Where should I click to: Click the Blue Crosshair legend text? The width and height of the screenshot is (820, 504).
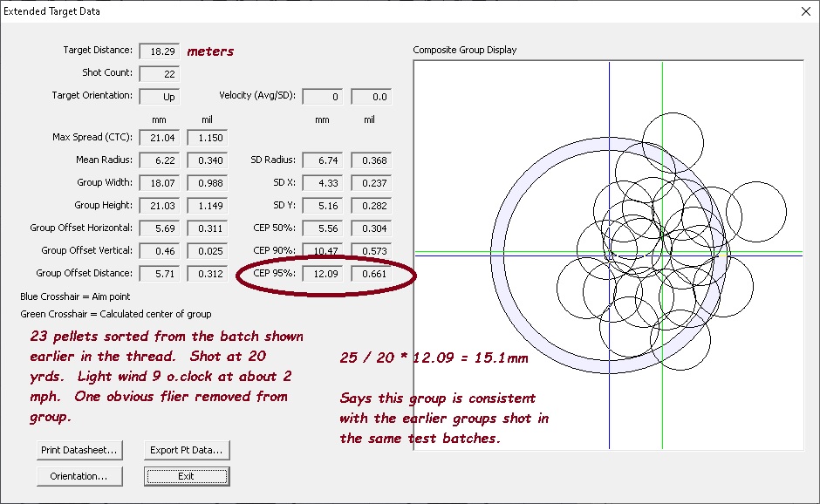tap(75, 296)
